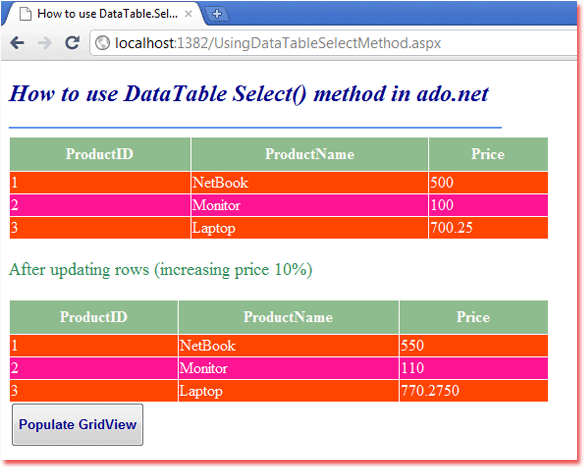
Task: Click NetBook cell in first table
Action: tap(310, 183)
